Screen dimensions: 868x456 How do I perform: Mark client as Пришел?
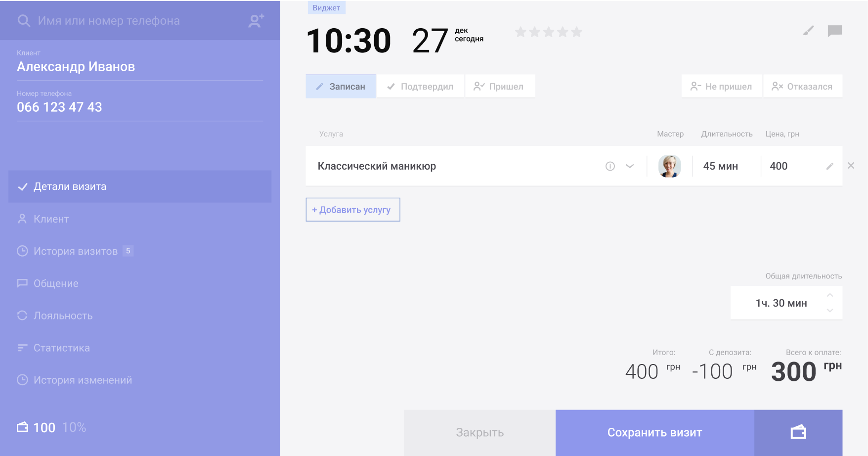point(499,87)
